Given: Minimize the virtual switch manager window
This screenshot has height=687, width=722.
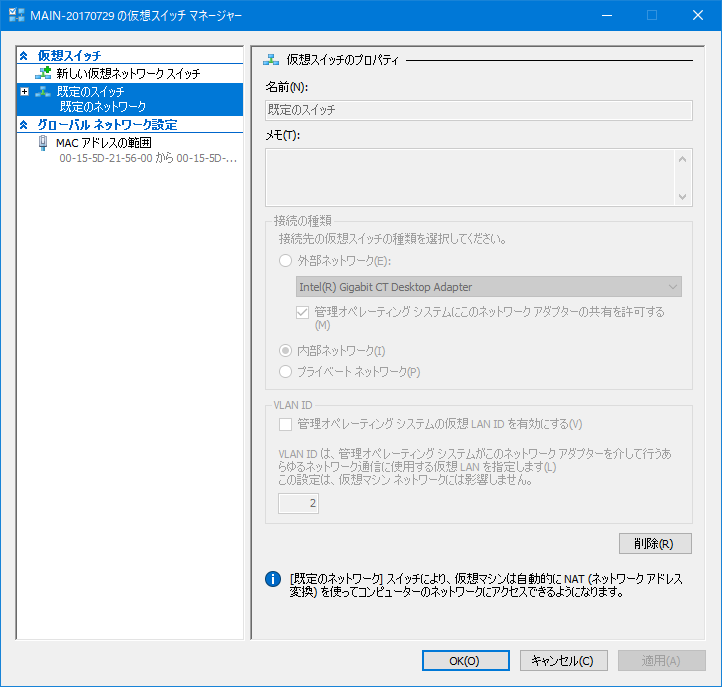Looking at the screenshot, I should click(607, 15).
